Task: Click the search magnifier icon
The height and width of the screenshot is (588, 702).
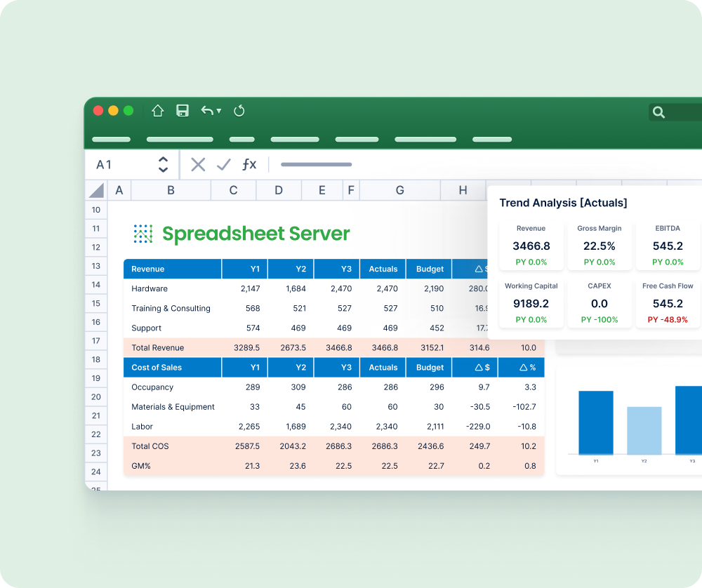Action: (658, 112)
